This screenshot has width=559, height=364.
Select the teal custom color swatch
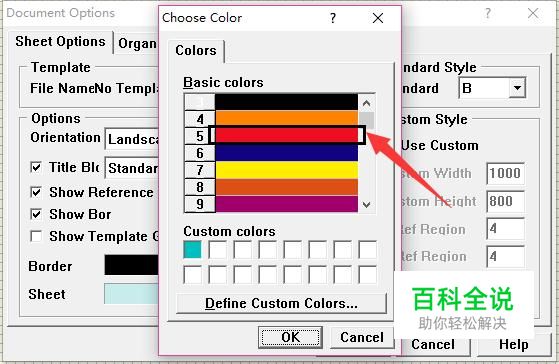pyautogui.click(x=193, y=250)
